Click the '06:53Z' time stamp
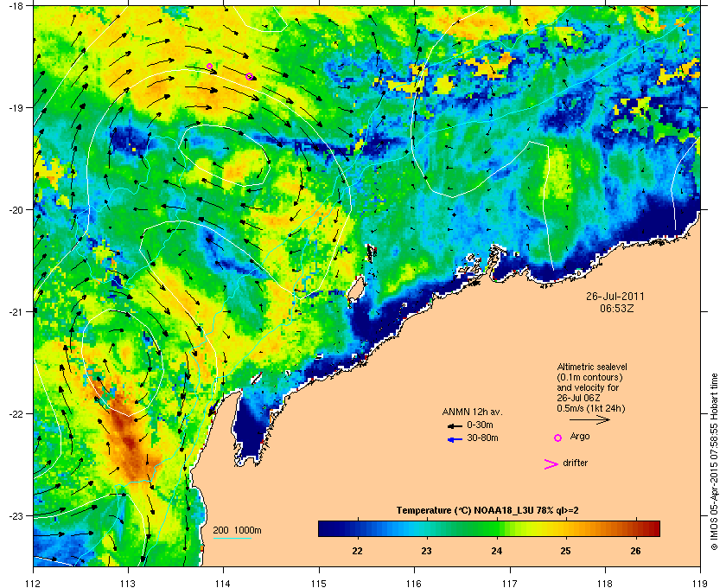The image size is (726, 588). pyautogui.click(x=617, y=308)
